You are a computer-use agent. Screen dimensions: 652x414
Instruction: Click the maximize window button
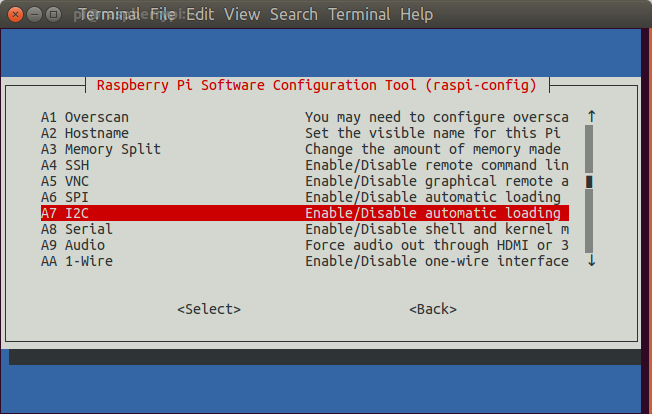click(54, 15)
